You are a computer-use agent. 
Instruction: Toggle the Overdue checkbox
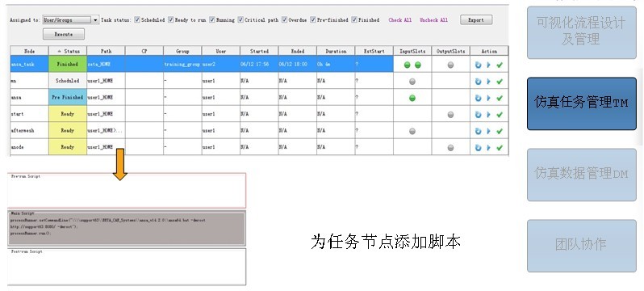click(x=284, y=19)
